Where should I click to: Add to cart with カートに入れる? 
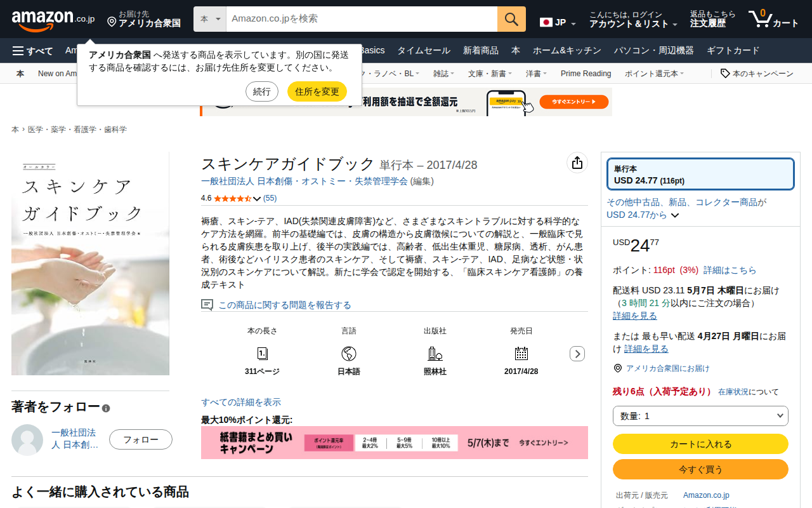[700, 444]
